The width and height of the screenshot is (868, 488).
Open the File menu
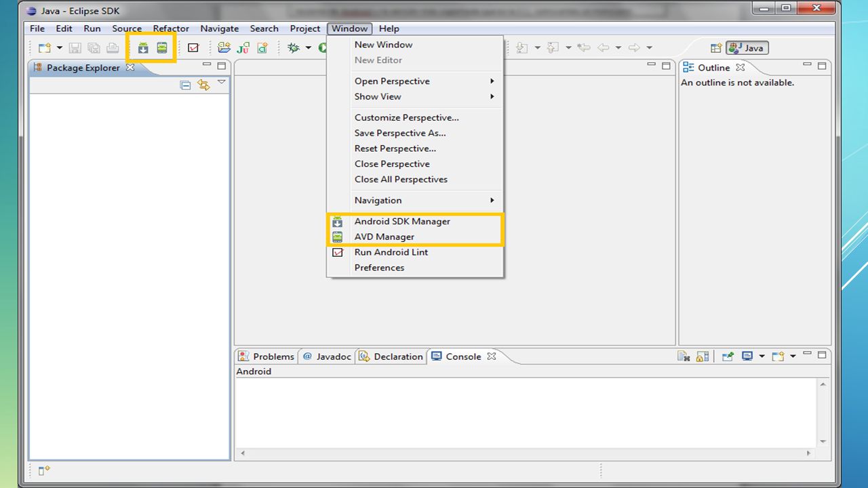point(37,28)
